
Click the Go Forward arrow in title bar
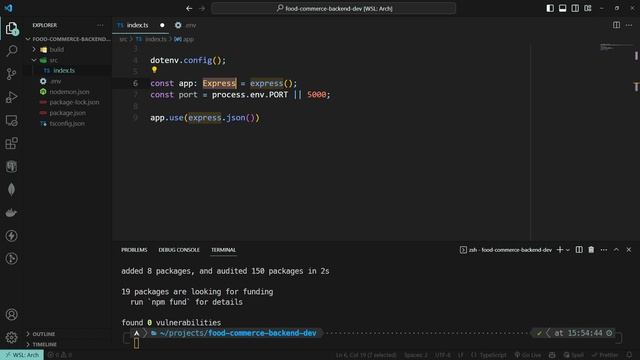click(202, 8)
